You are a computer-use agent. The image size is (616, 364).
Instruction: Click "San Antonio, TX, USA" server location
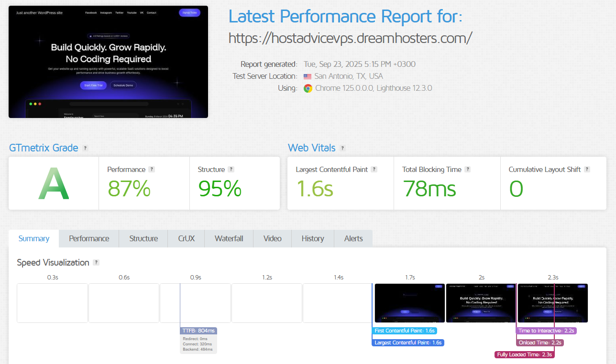click(349, 76)
